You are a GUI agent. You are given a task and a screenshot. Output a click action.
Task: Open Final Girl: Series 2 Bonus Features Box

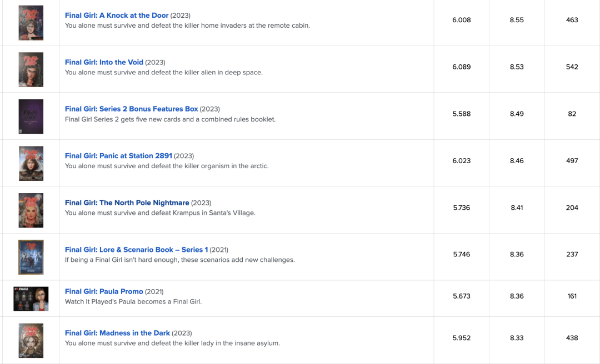tap(131, 109)
